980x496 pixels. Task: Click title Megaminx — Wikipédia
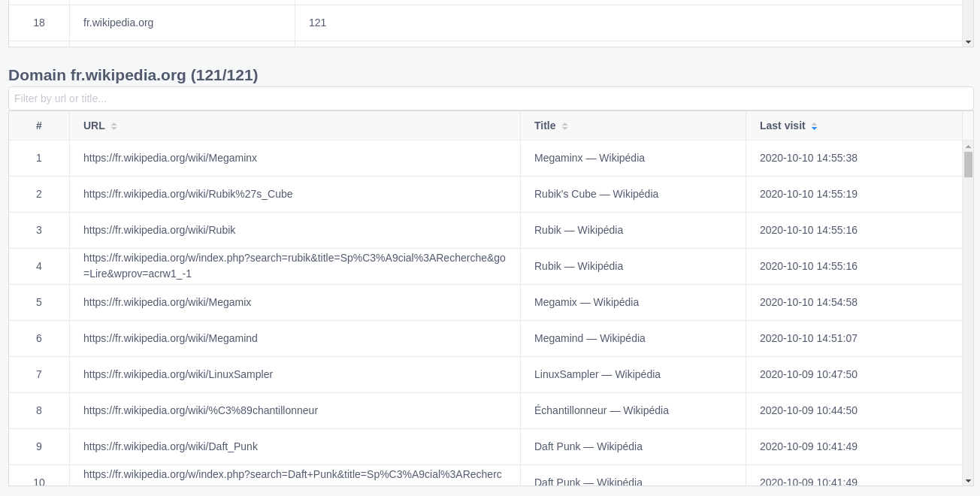(589, 158)
